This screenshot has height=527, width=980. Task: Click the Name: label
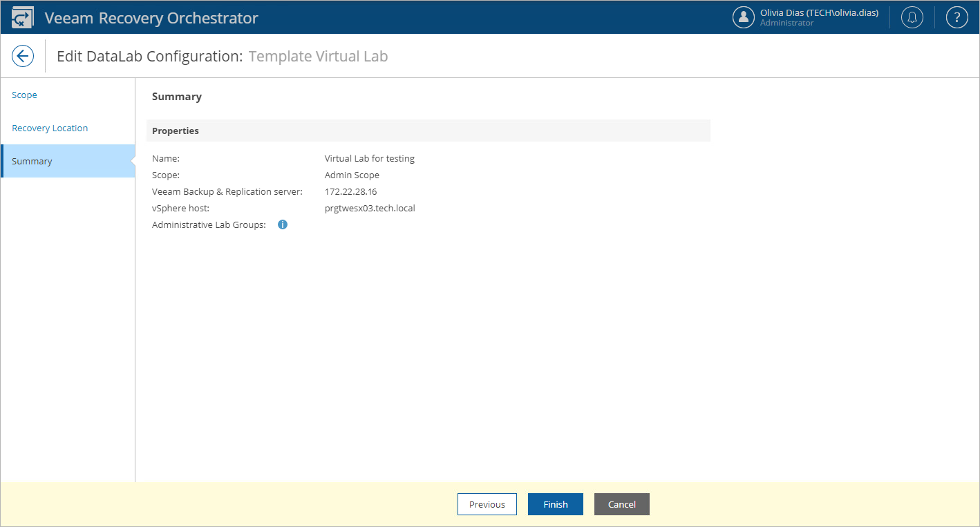click(166, 158)
